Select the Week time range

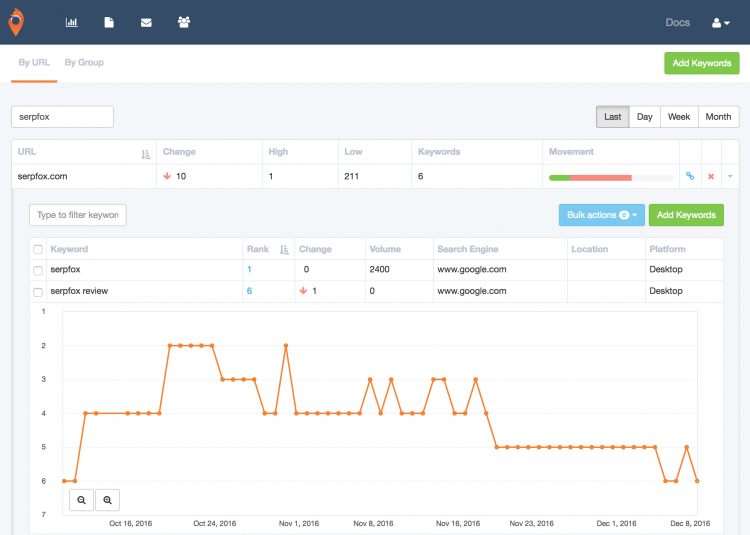tap(679, 117)
